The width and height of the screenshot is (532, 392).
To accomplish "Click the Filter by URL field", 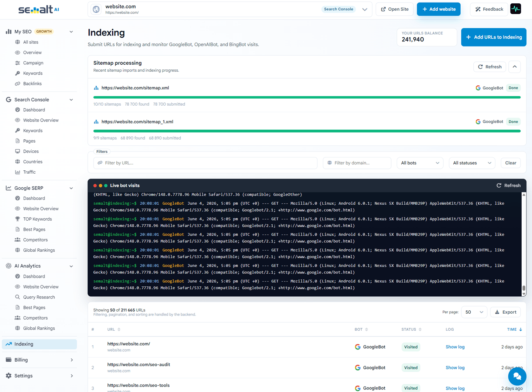I will (205, 163).
